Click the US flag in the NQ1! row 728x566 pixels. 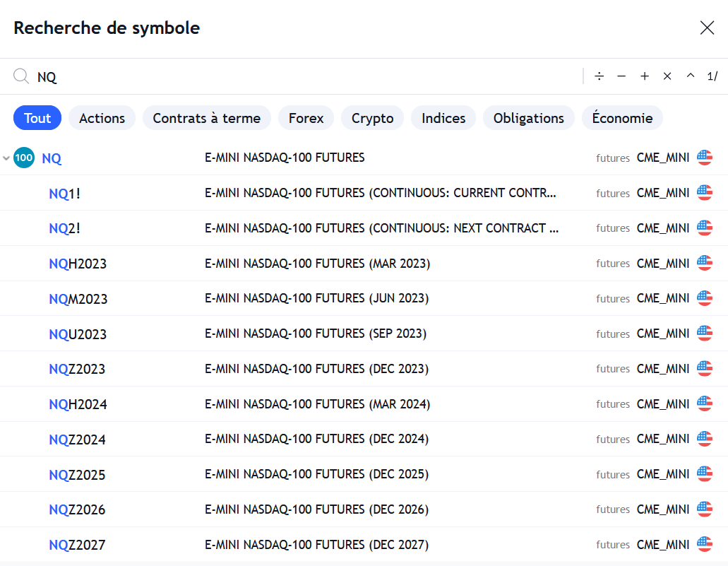pos(704,192)
